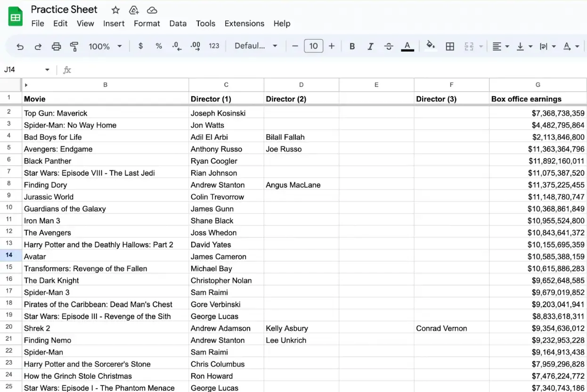Select the cell Christopher Nolan

tap(226, 280)
